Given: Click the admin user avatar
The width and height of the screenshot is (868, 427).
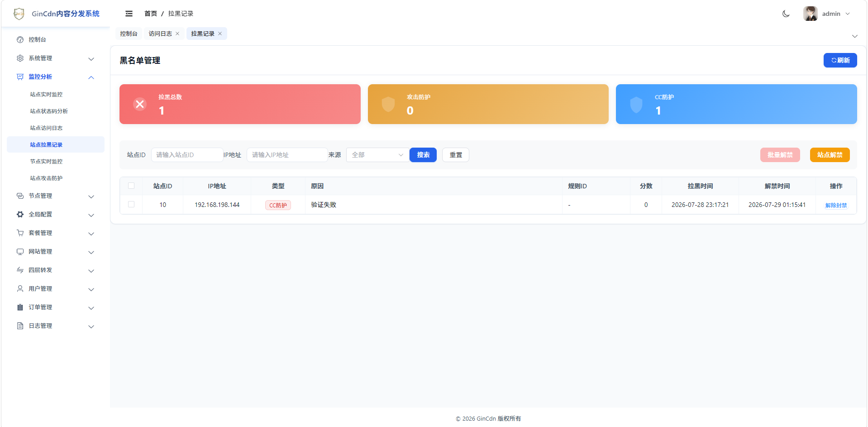Looking at the screenshot, I should click(811, 14).
